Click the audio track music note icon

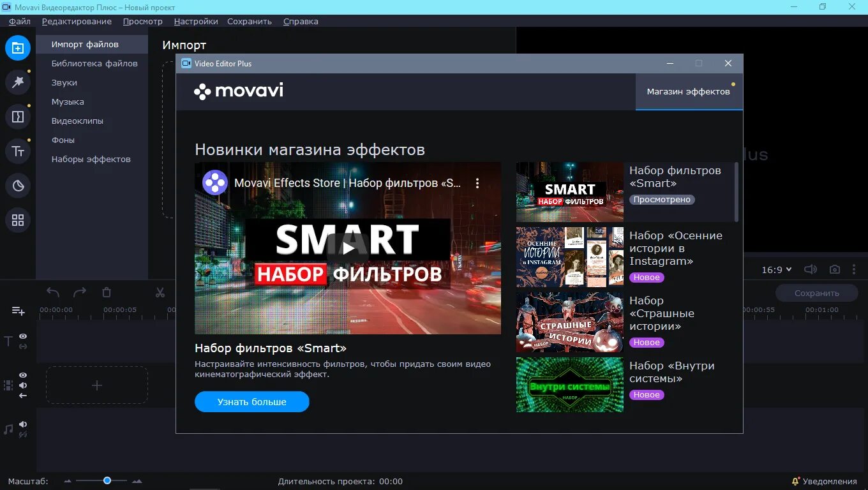point(8,429)
